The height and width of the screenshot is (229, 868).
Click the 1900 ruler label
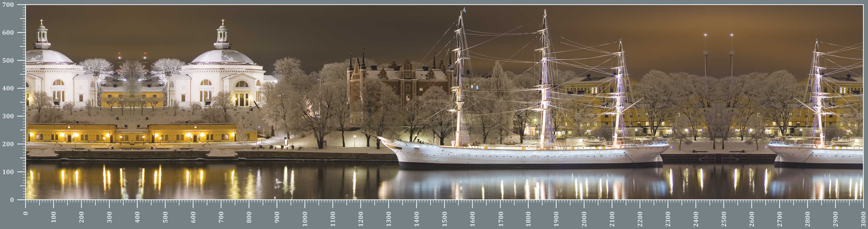[x=556, y=219]
